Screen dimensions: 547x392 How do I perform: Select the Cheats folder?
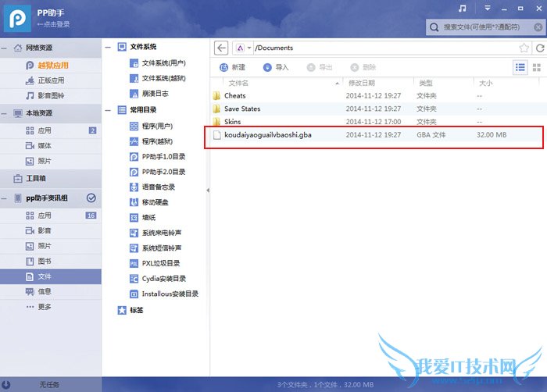click(378, 95)
